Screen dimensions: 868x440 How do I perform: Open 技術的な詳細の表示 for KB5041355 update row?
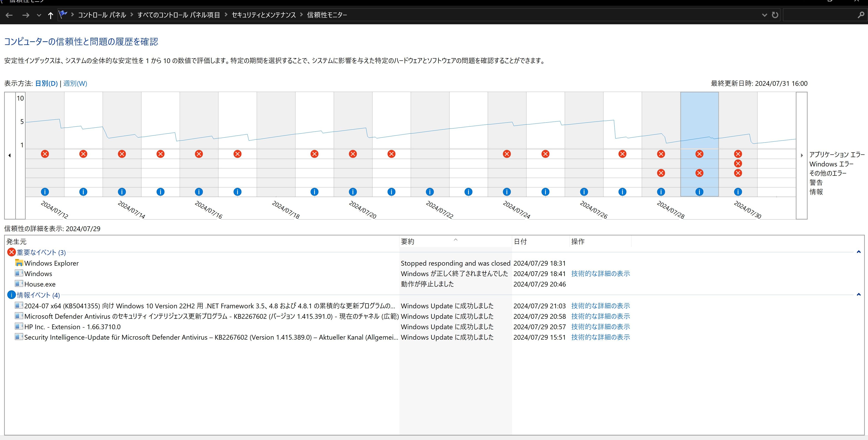point(600,306)
